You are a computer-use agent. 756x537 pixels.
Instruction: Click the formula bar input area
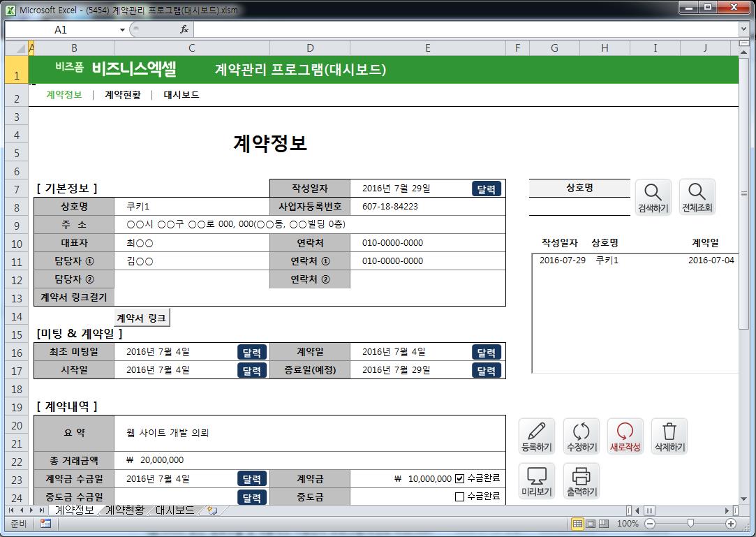pos(466,29)
